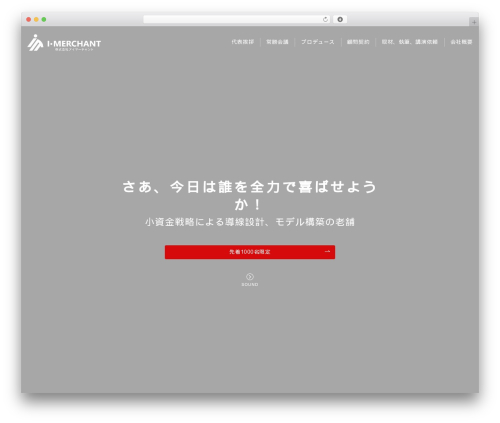Open the nav item ending in 会議
500x423 pixels.
tap(277, 42)
